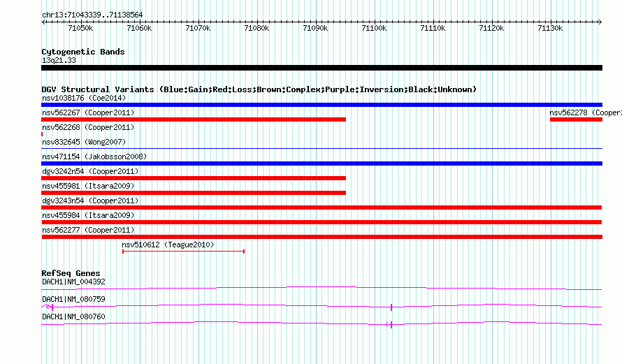Click the ruler's right end arrow
Image resolution: width=622 pixels, height=364 pixels.
(x=600, y=22)
